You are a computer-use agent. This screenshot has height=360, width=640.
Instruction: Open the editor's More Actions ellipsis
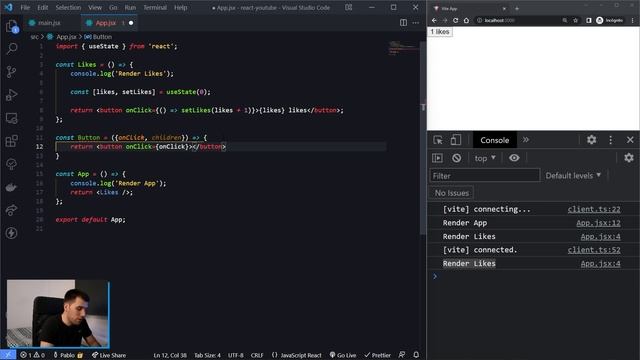(x=416, y=23)
